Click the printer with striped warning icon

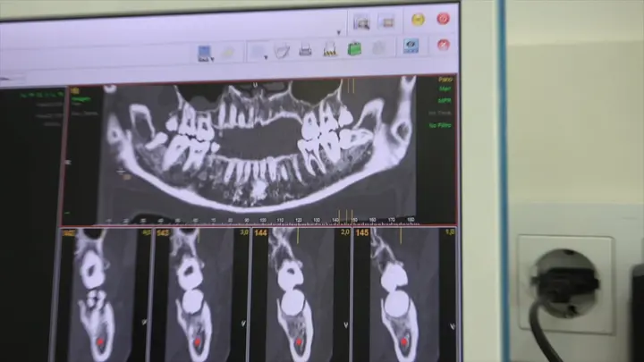click(x=330, y=50)
